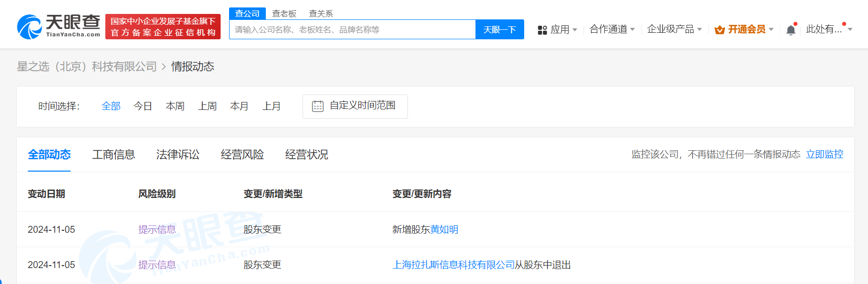The width and height of the screenshot is (868, 284).
Task: Open breadcrumb 星之选（北京）科技有限公司
Action: (87, 67)
